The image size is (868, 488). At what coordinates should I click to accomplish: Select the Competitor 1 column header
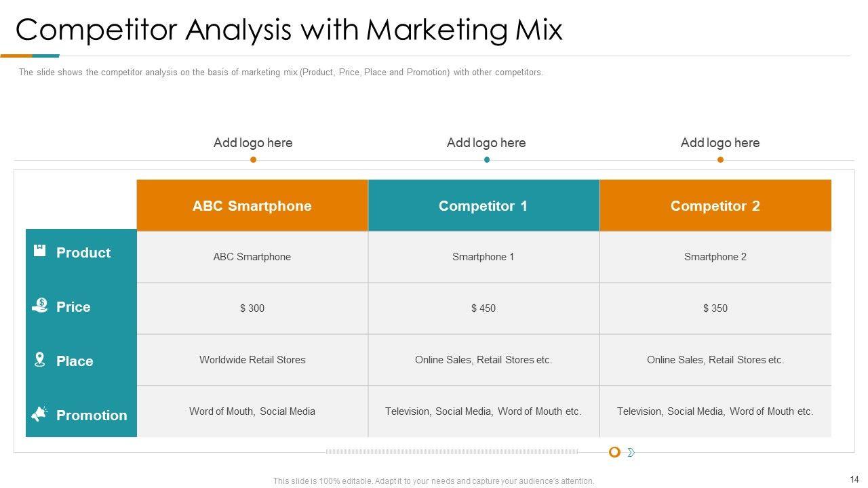[483, 206]
